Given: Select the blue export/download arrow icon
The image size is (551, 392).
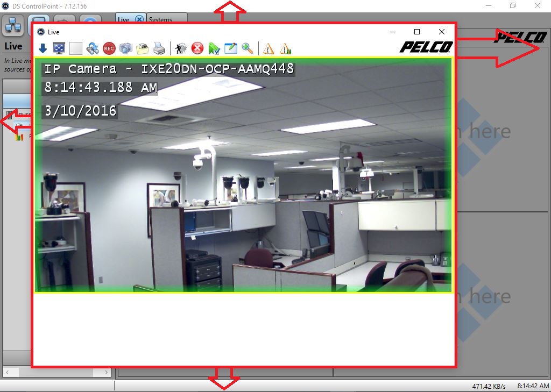Looking at the screenshot, I should (43, 48).
